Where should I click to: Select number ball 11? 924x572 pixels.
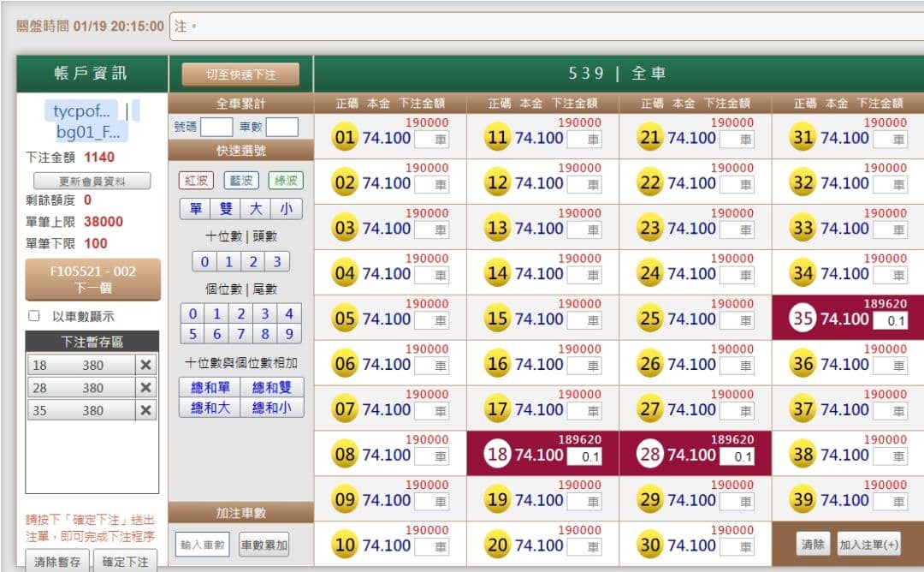click(497, 137)
